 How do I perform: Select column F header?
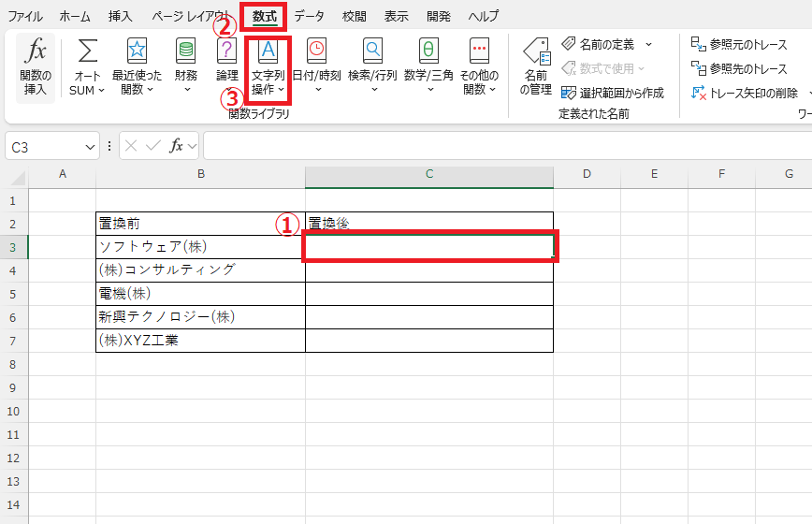click(x=721, y=174)
